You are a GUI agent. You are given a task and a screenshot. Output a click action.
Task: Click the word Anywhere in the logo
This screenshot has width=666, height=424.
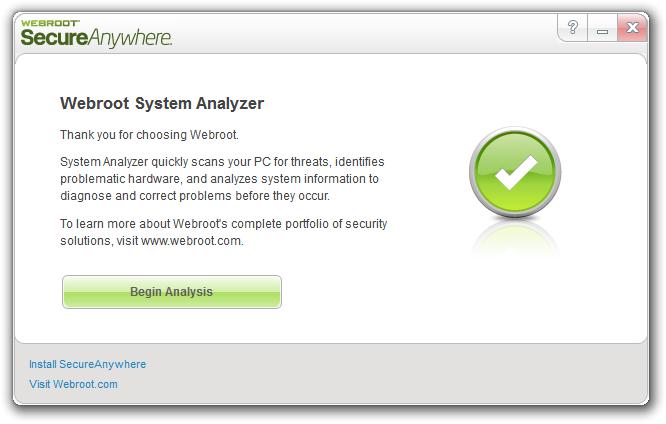coord(130,38)
